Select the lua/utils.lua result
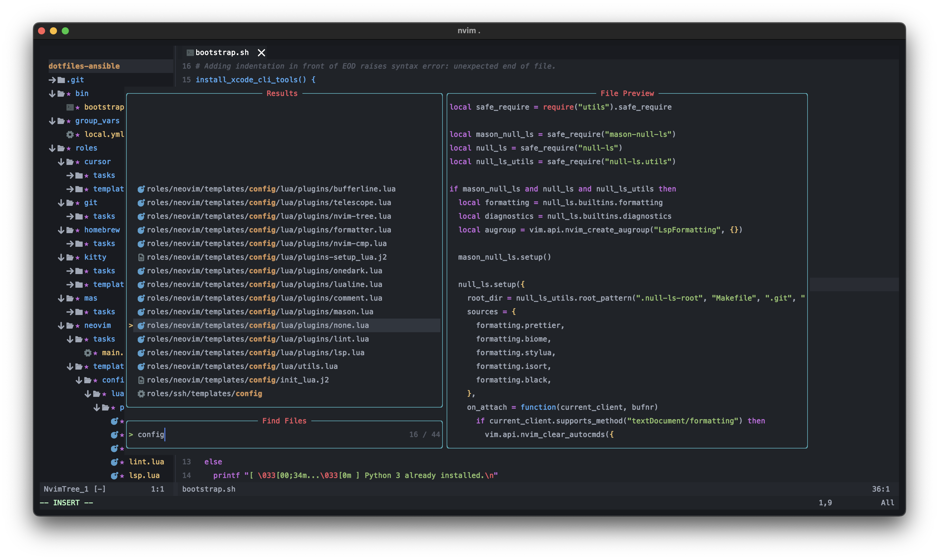 (285, 366)
